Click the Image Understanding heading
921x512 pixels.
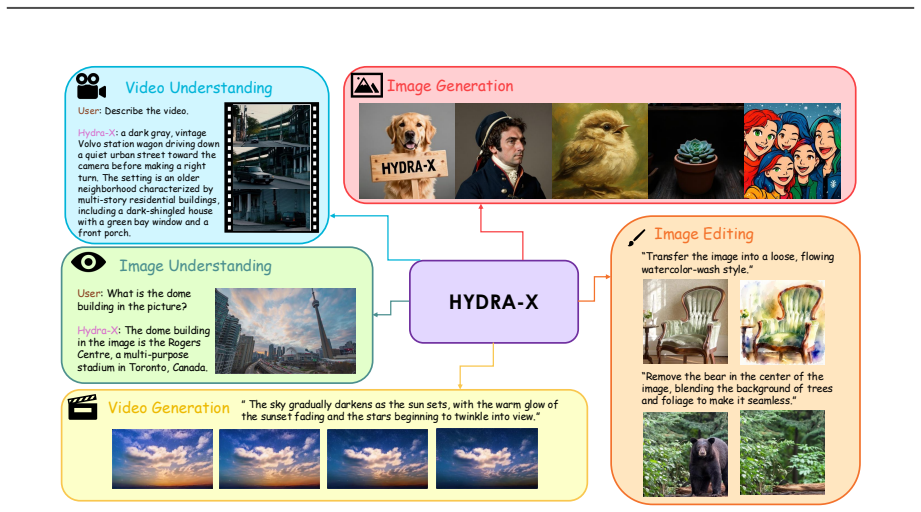tap(195, 266)
